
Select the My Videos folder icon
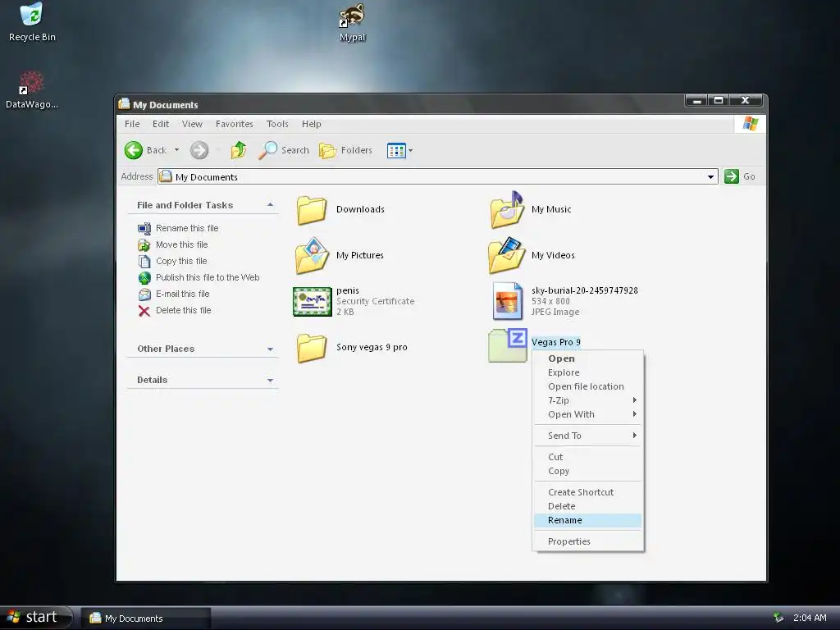point(507,256)
